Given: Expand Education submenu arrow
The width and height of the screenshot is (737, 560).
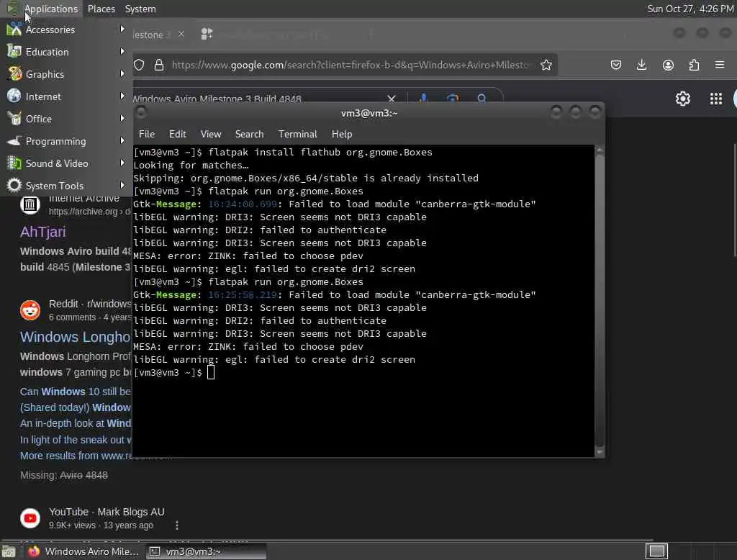Looking at the screenshot, I should point(122,51).
